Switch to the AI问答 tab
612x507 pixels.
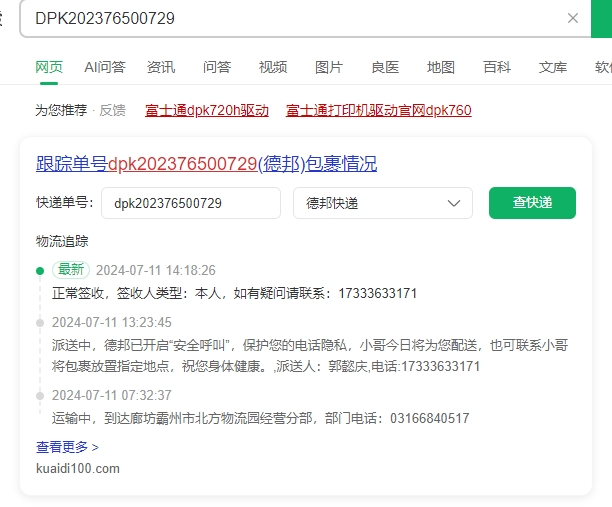click(105, 67)
